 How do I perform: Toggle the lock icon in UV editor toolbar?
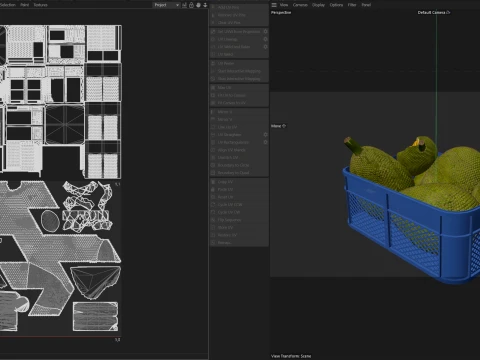pyautogui.click(x=191, y=5)
